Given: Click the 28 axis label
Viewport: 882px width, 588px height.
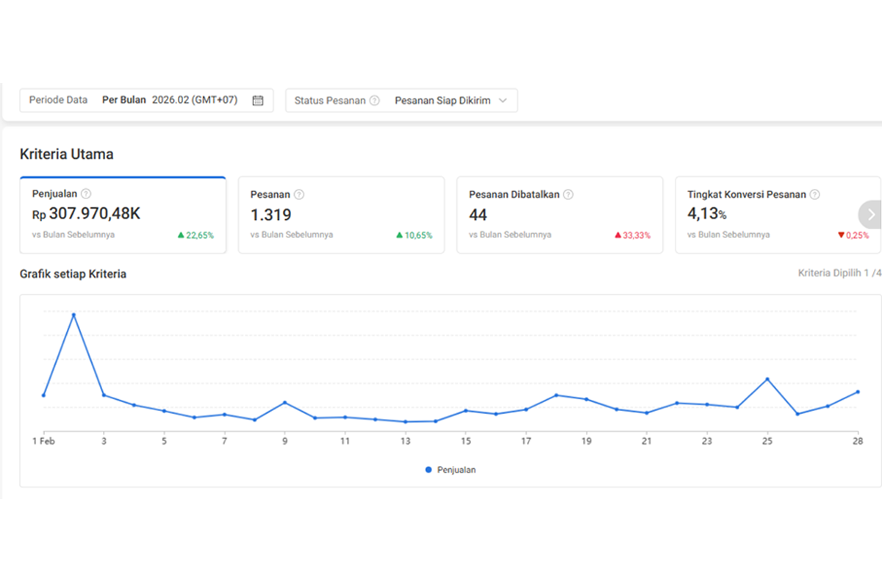Looking at the screenshot, I should (x=858, y=442).
